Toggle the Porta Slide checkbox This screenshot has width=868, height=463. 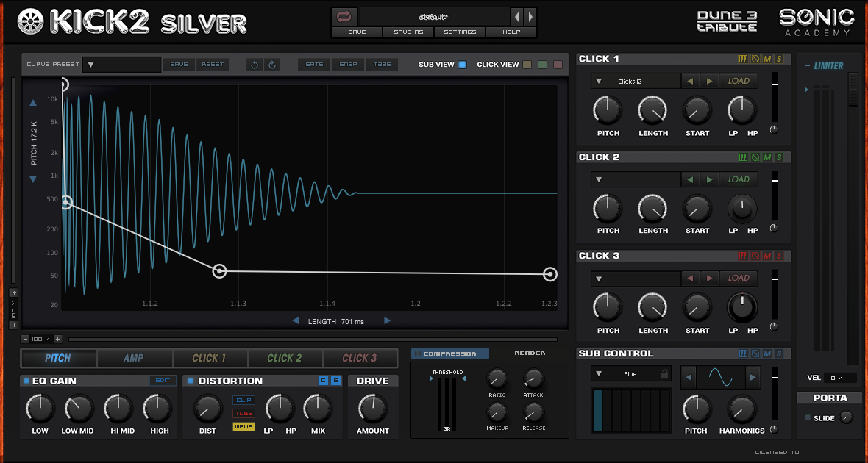808,417
